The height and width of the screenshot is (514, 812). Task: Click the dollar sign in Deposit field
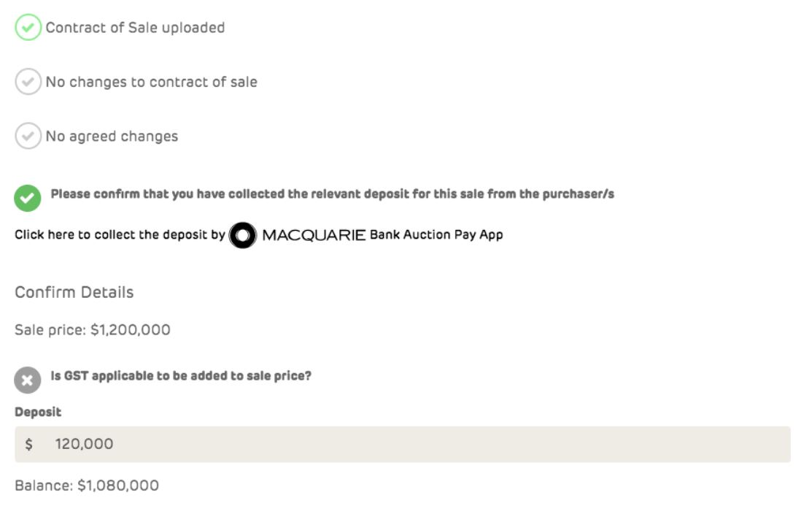point(29,444)
